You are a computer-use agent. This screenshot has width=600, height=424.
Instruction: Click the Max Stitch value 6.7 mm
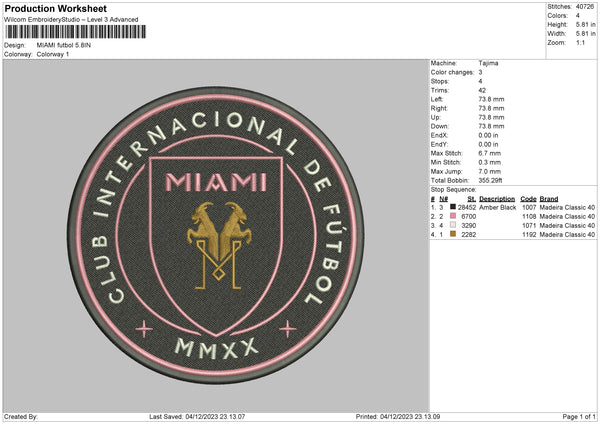point(489,153)
